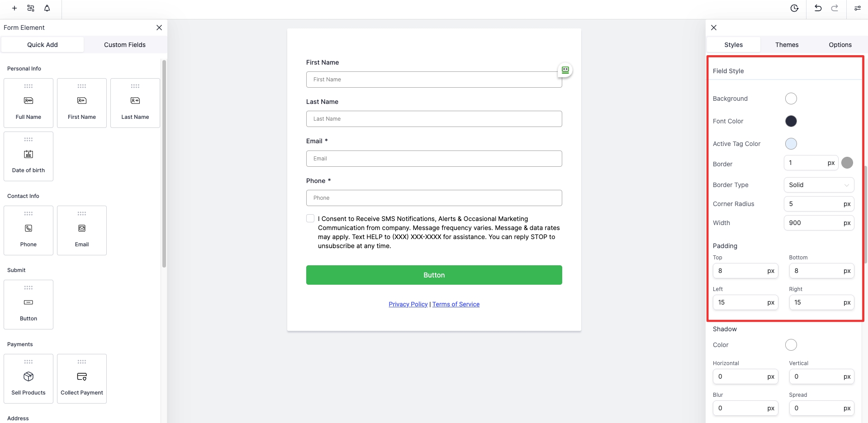
Task: Expand the Border Type dropdown
Action: (819, 185)
